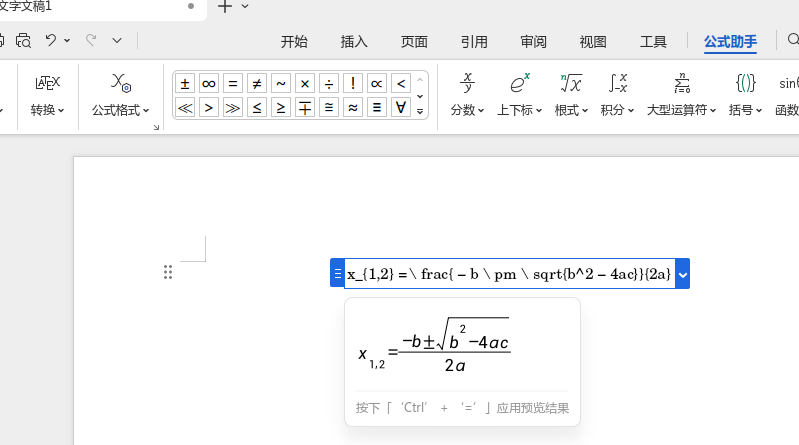Click the LaTeX convert icon
This screenshot has width=799, height=445.
pos(47,83)
